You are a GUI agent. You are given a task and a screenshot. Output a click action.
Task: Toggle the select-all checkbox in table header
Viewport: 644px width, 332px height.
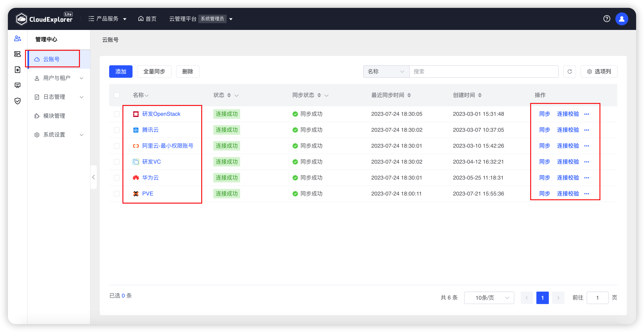pyautogui.click(x=117, y=95)
